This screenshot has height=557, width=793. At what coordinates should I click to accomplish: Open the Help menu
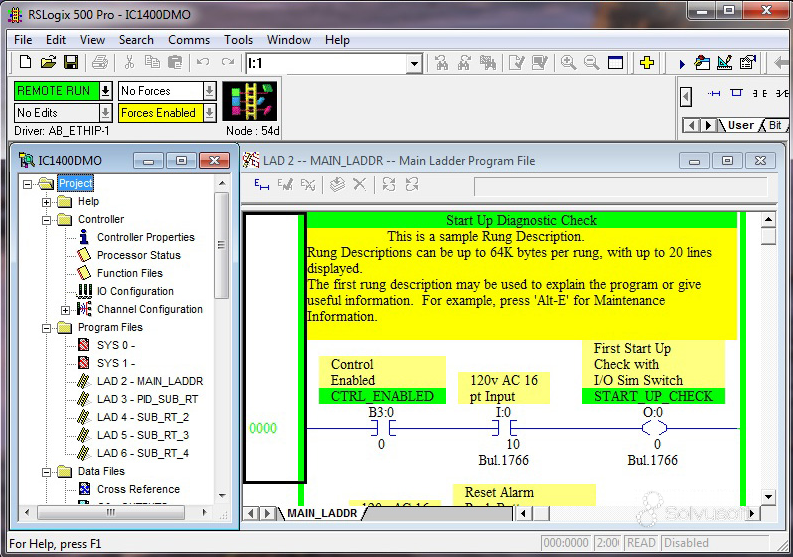point(337,40)
